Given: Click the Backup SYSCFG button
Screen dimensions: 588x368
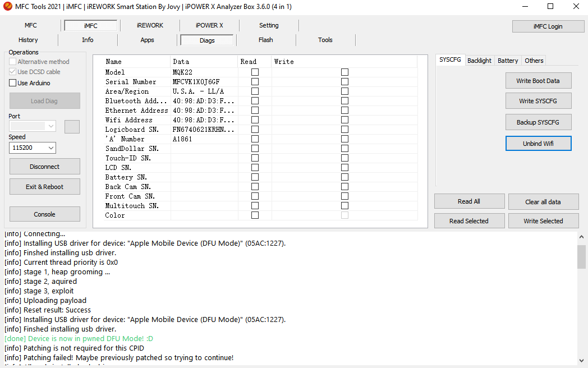Looking at the screenshot, I should [538, 122].
